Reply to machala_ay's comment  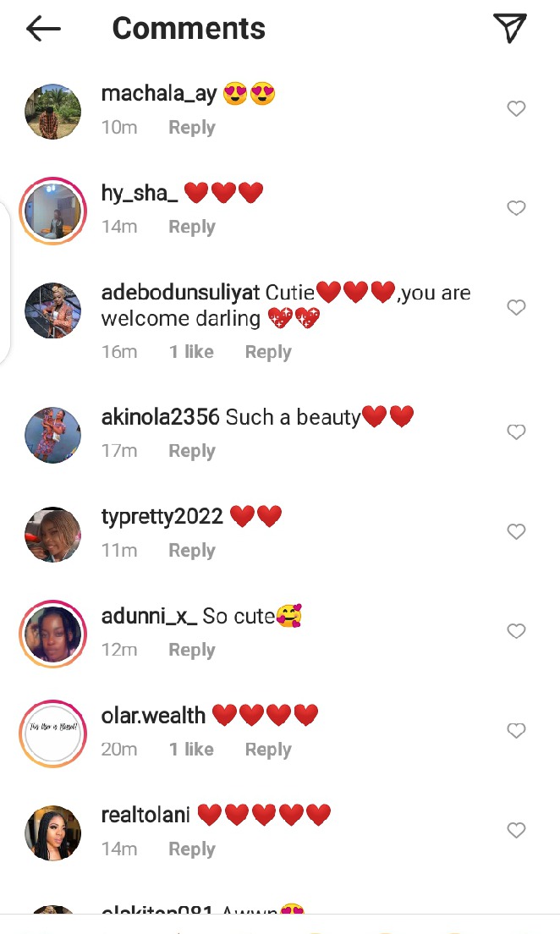click(x=192, y=128)
